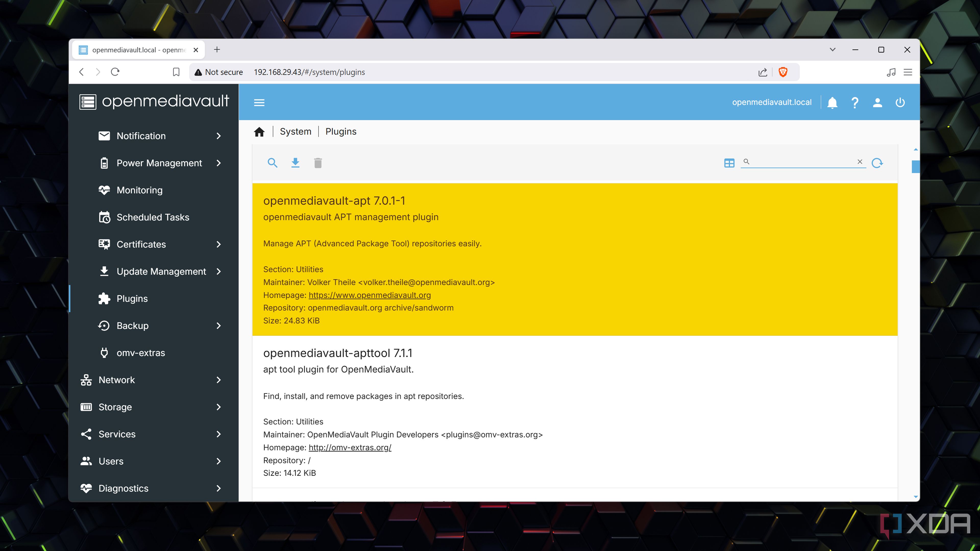This screenshot has width=980, height=551.
Task: Open the column layout grid icon
Action: tap(729, 163)
